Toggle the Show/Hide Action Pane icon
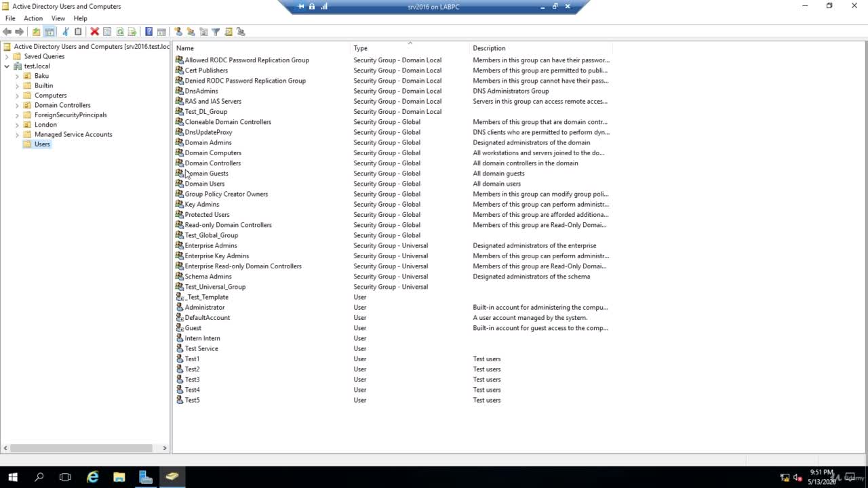This screenshot has height=488, width=868. (x=161, y=32)
